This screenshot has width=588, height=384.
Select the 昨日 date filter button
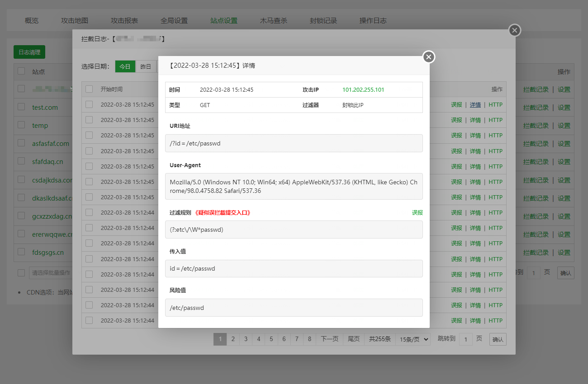[x=146, y=66]
